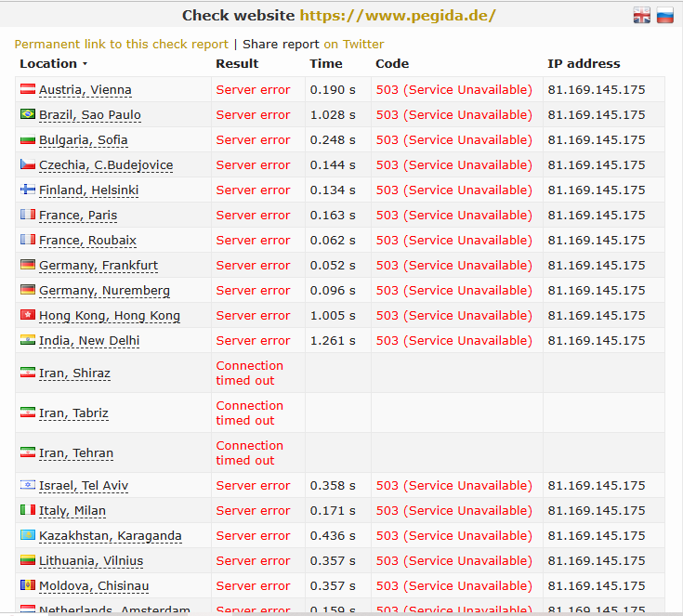The image size is (683, 616).
Task: Select Server error in the Finland row
Action: [253, 190]
